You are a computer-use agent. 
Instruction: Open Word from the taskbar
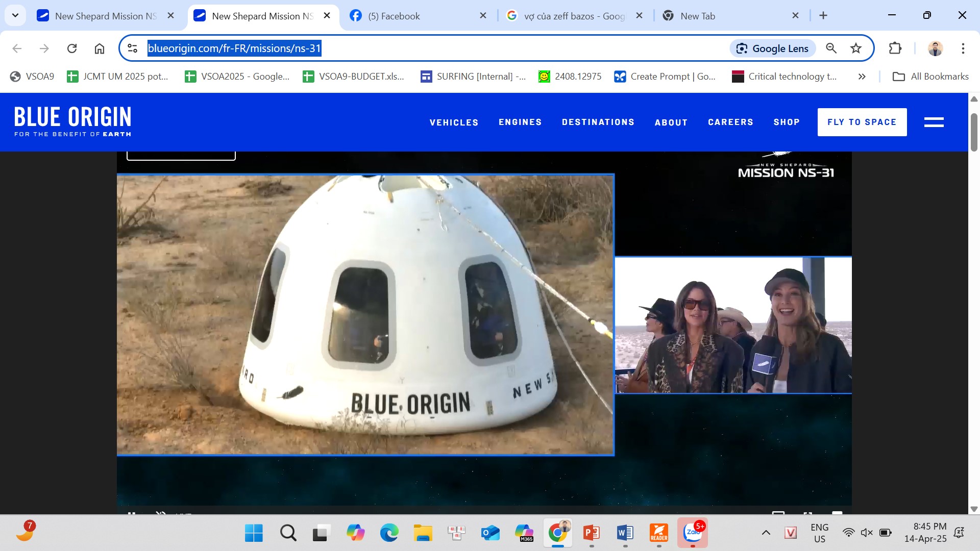point(625,533)
